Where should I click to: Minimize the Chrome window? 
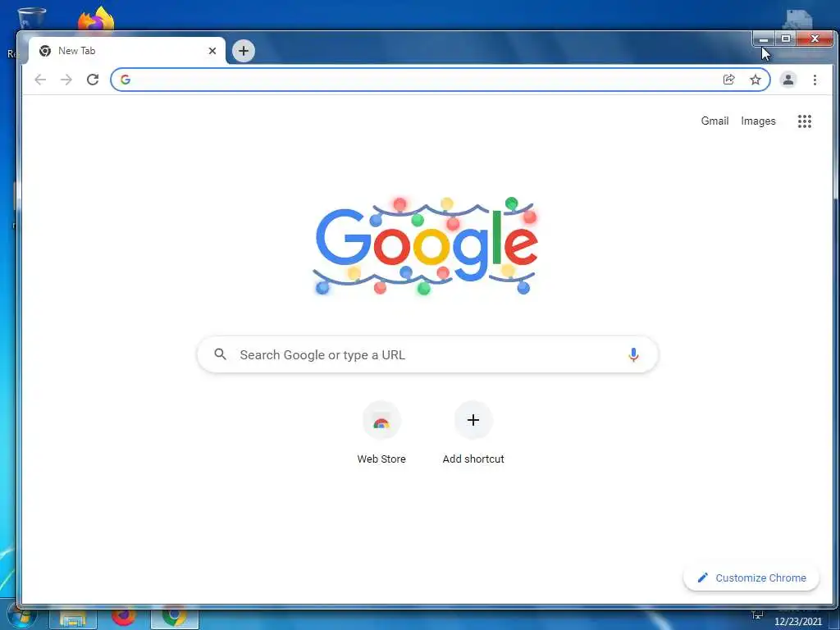pyautogui.click(x=764, y=39)
